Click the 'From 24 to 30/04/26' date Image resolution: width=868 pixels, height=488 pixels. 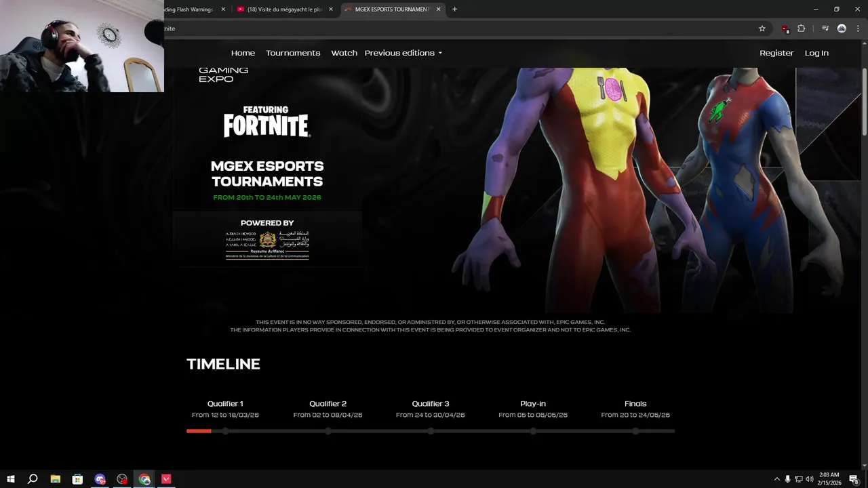click(431, 415)
